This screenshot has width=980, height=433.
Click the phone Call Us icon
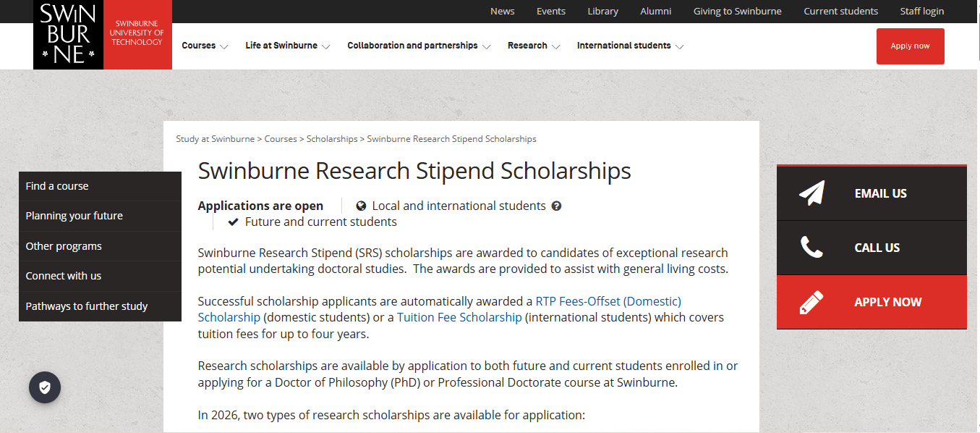point(811,248)
